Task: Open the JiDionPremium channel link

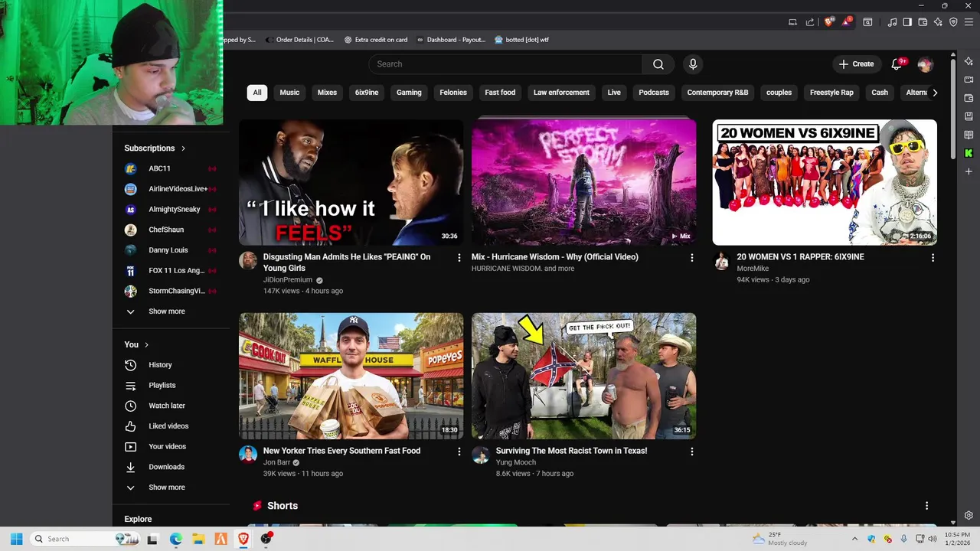Action: (288, 280)
